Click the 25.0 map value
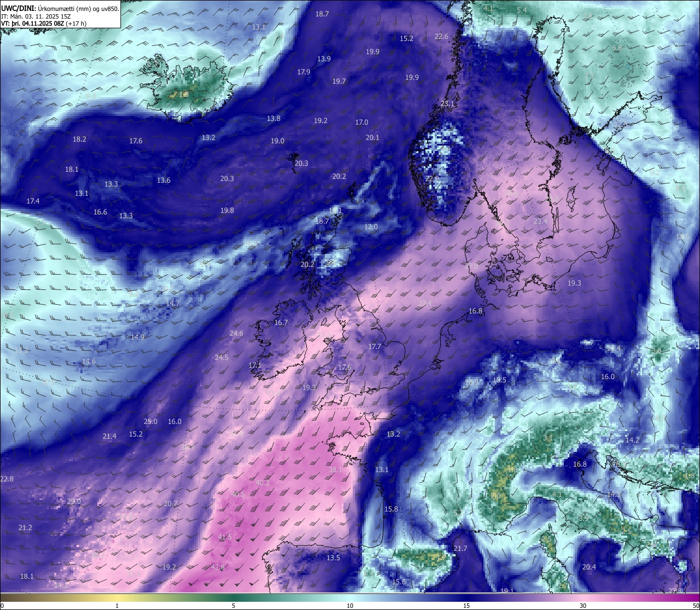The image size is (700, 610). click(x=150, y=422)
